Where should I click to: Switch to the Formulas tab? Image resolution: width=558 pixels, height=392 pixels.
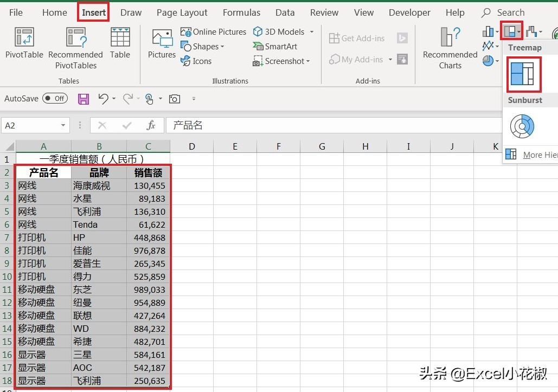point(241,12)
